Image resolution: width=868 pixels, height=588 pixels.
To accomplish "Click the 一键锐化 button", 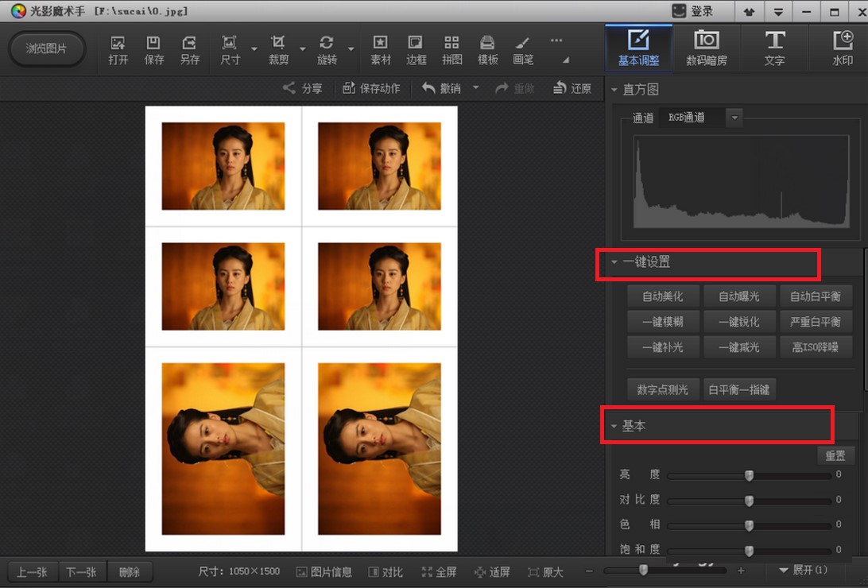I will pyautogui.click(x=738, y=322).
